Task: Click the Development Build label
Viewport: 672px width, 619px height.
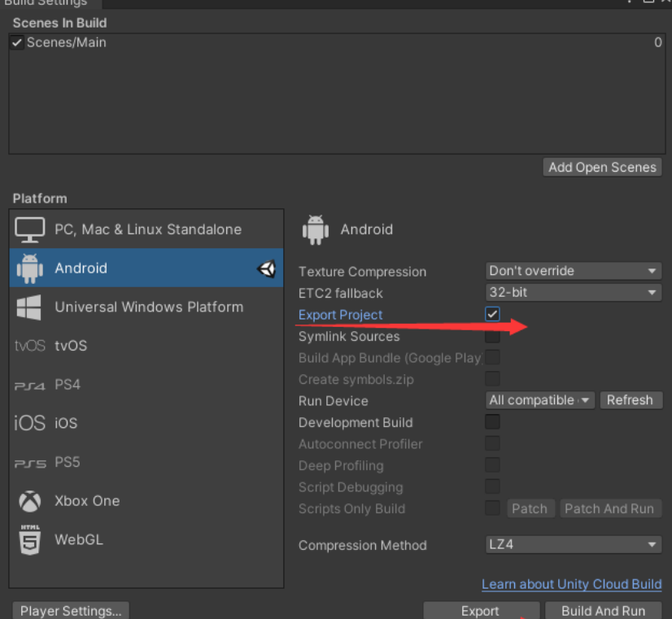Action: [356, 422]
